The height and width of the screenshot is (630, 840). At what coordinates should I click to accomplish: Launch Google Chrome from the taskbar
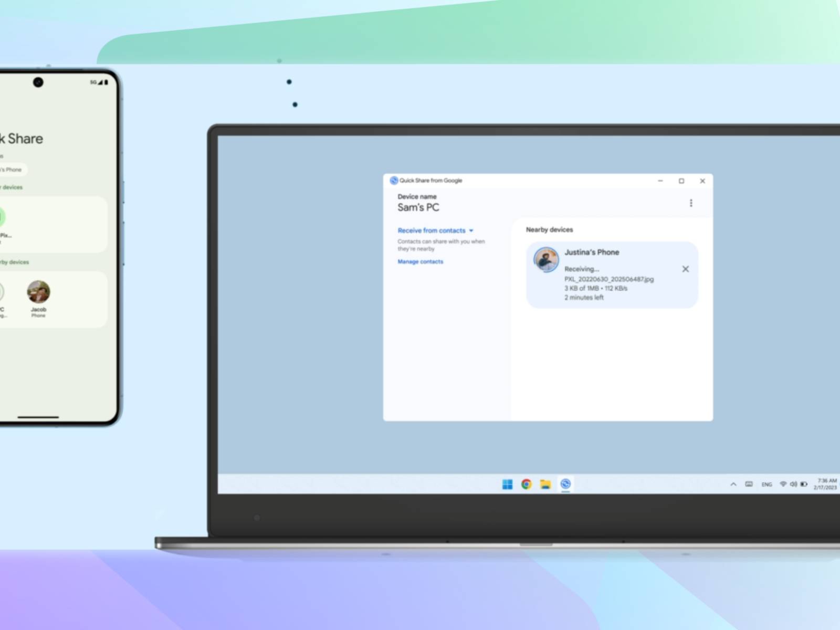pos(526,484)
